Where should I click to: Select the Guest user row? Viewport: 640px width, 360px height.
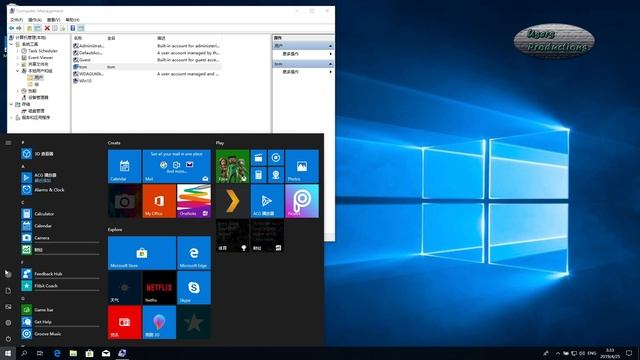click(x=147, y=60)
